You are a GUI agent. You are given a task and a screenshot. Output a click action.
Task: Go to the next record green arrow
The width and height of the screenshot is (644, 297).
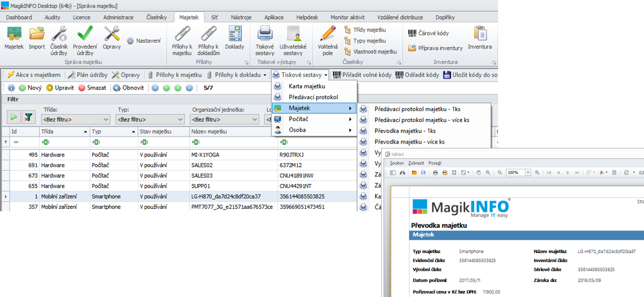(178, 88)
